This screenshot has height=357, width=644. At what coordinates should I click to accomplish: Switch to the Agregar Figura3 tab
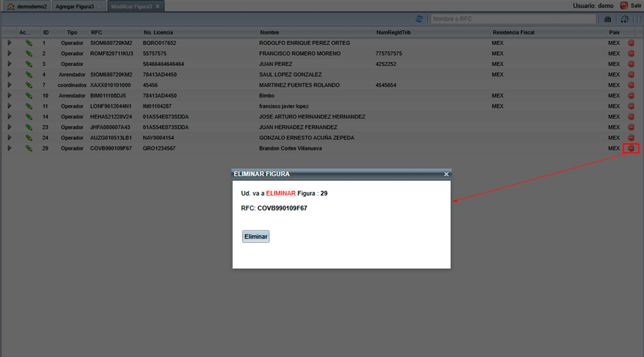tap(74, 6)
